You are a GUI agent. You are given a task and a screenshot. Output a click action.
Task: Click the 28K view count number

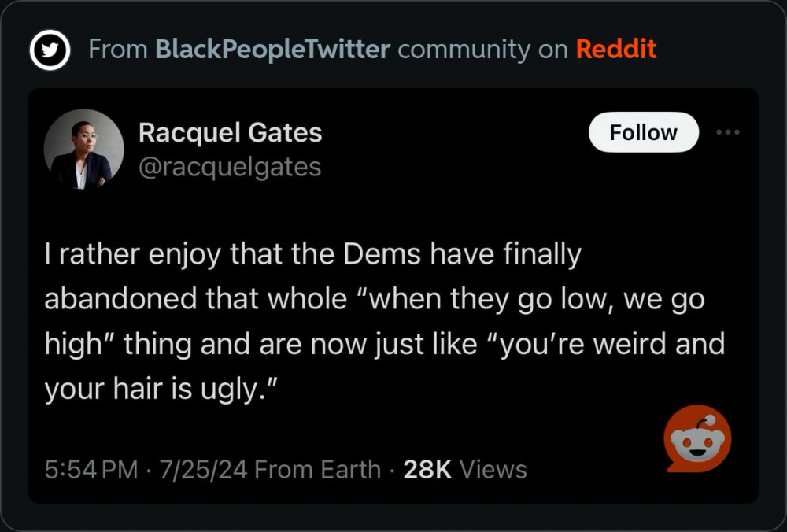(x=427, y=470)
